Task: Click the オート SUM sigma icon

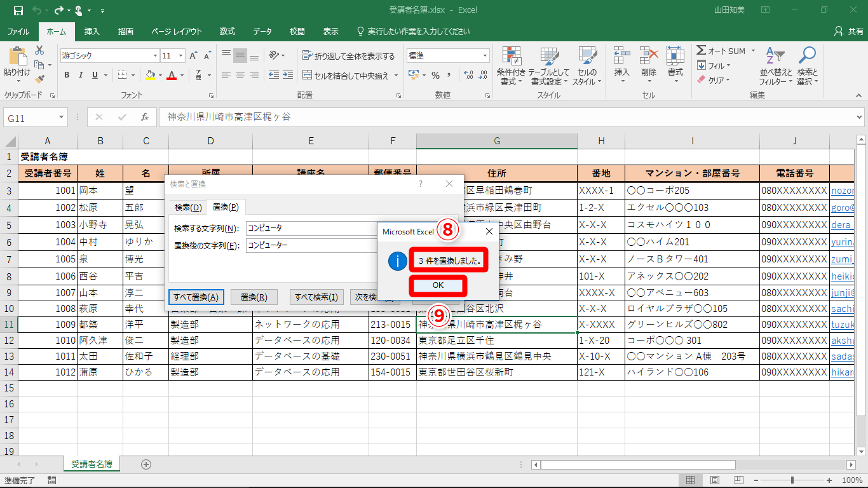Action: (x=701, y=50)
